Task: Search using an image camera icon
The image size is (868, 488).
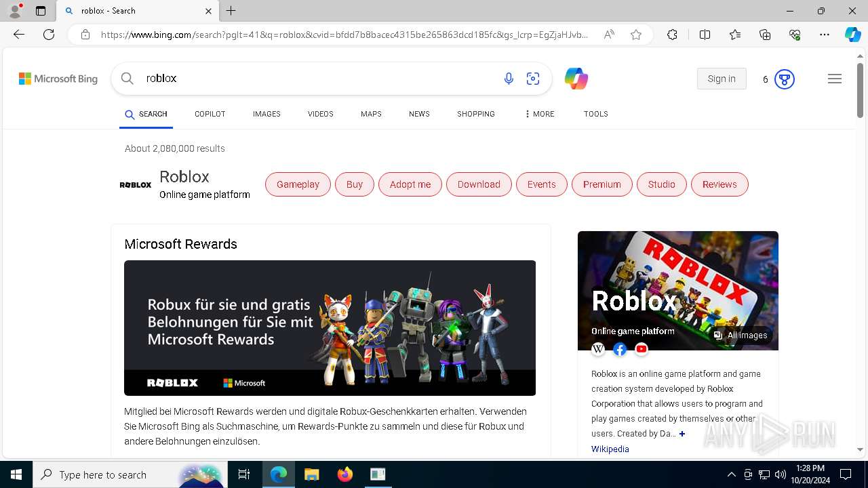Action: click(x=533, y=79)
